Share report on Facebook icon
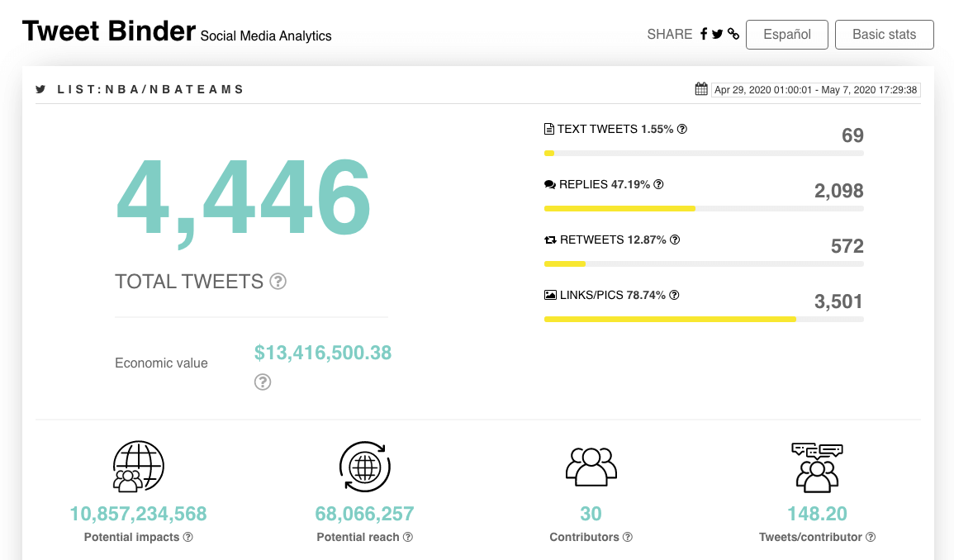Viewport: 954px width, 560px height. click(704, 34)
